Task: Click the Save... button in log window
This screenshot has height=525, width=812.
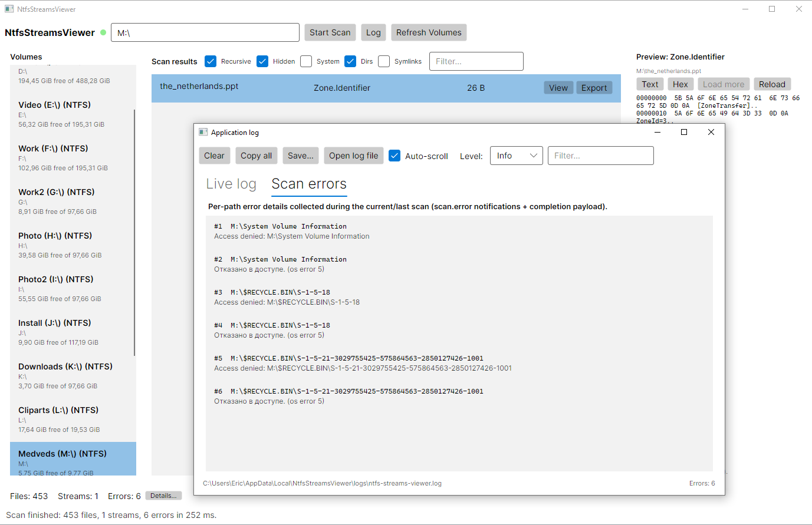Action: tap(301, 156)
